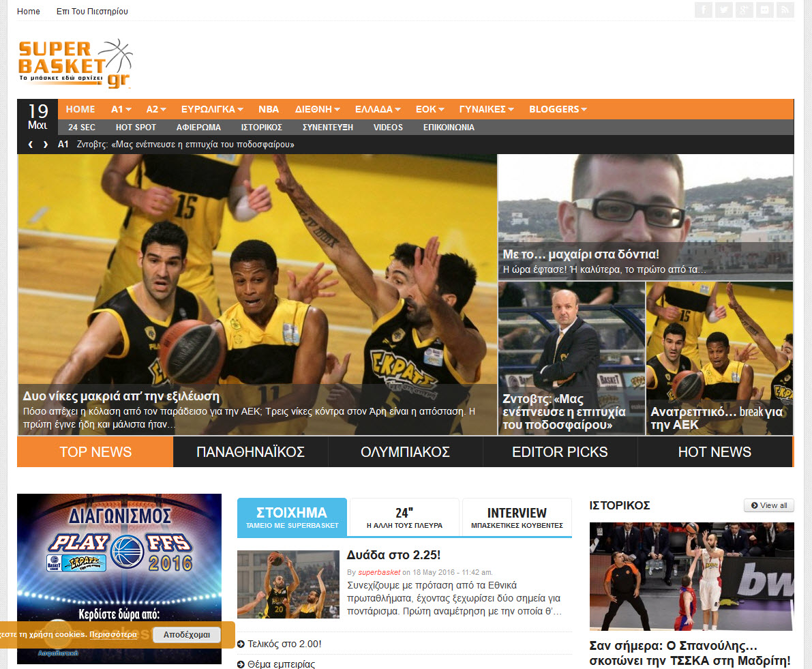
Task: Select ΑΦΙΕΡΩΜΑ in the sub navigation
Action: [198, 128]
